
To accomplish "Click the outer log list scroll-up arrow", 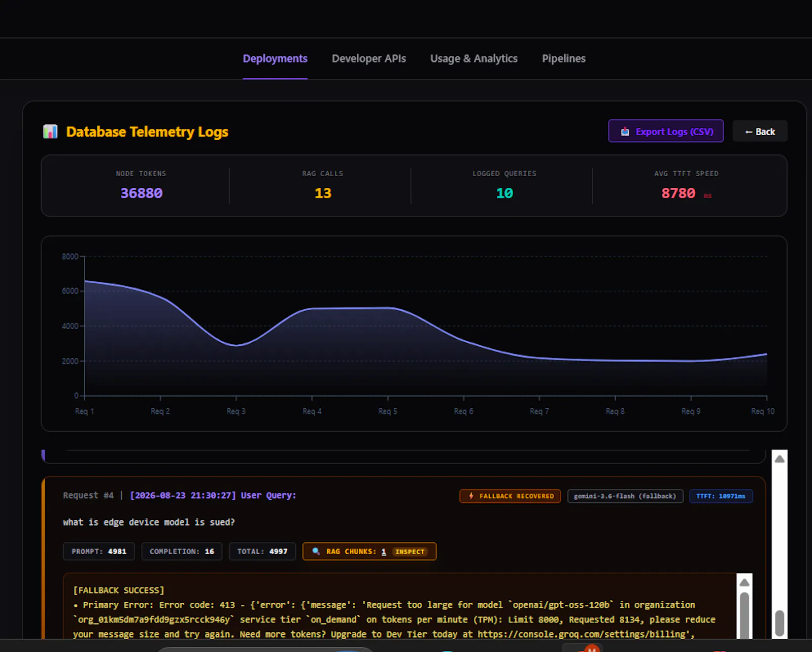I will click(x=780, y=459).
